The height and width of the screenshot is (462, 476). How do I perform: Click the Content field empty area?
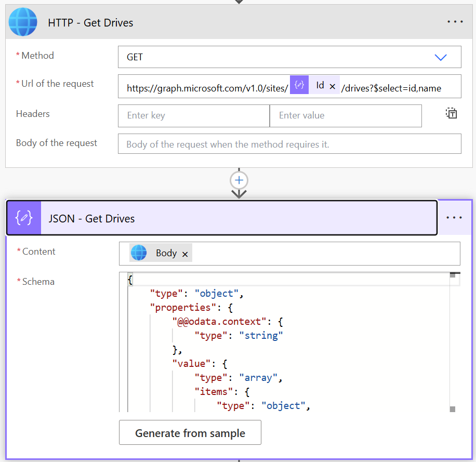[x=325, y=254]
